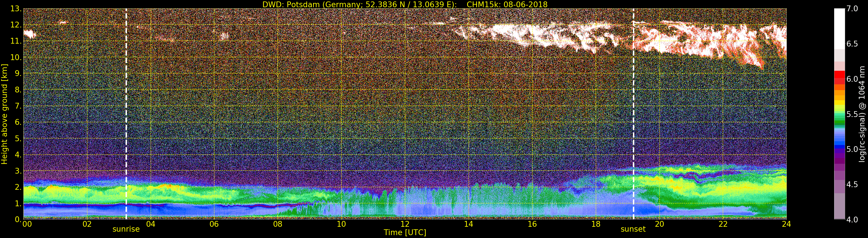868x238 pixels.
Task: Click the white segment of the colorbar
Action: [839, 29]
